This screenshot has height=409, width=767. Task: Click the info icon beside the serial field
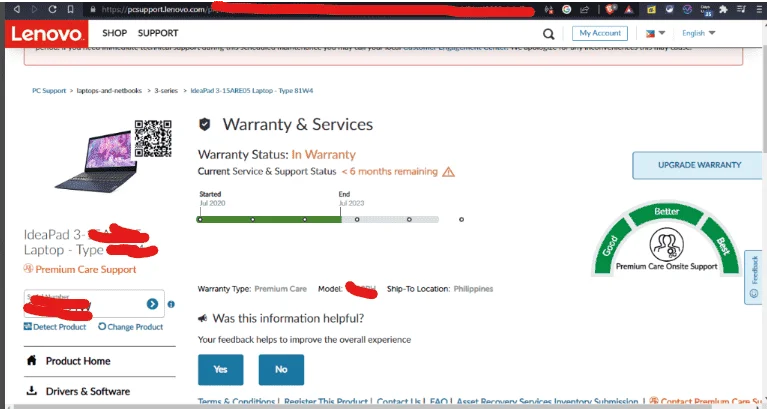click(171, 304)
